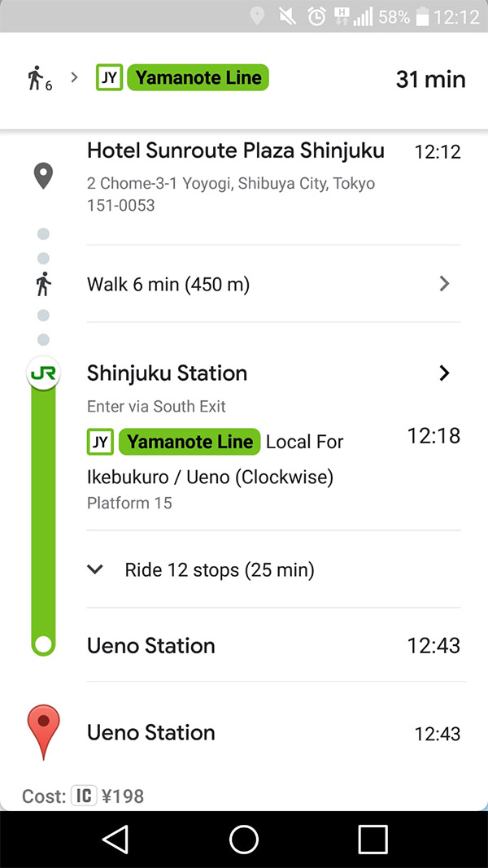Open Shinjuku Station details arrow
Viewport: 488px width, 868px height.
tap(444, 373)
